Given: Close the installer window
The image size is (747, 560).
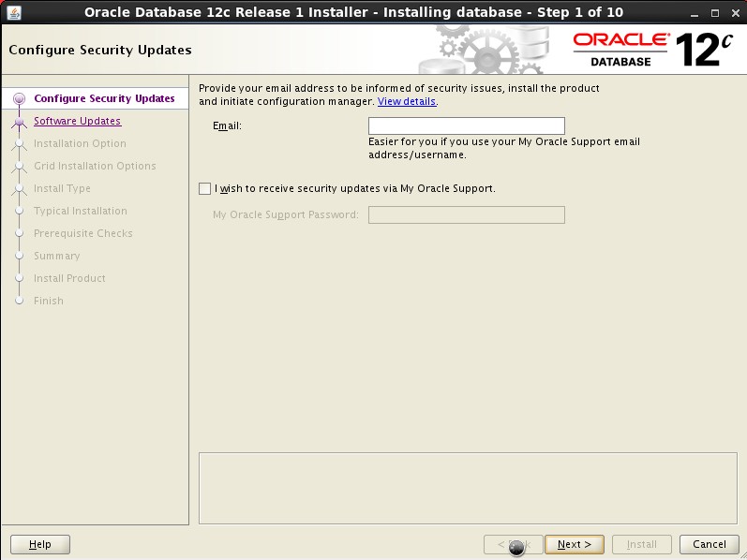Looking at the screenshot, I should (736, 13).
